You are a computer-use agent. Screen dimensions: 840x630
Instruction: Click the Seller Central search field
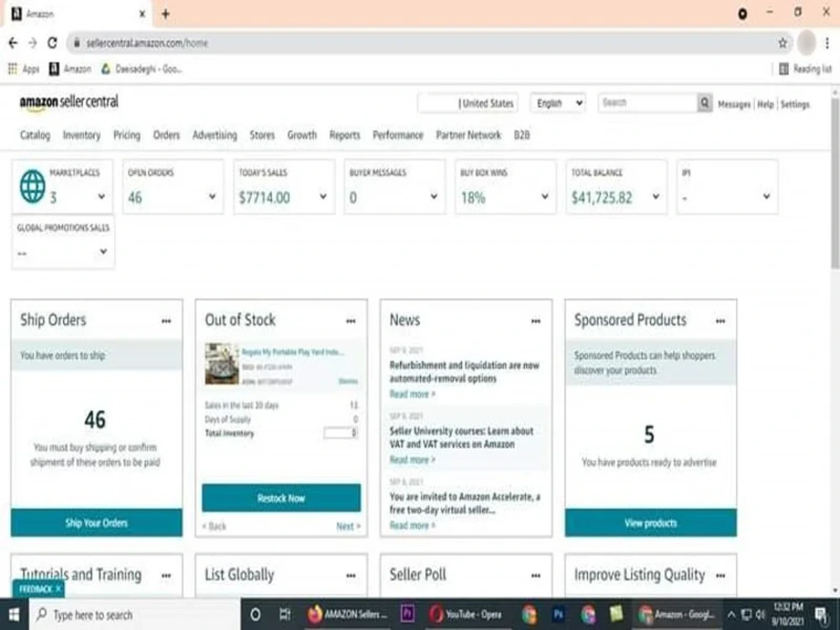pyautogui.click(x=648, y=102)
